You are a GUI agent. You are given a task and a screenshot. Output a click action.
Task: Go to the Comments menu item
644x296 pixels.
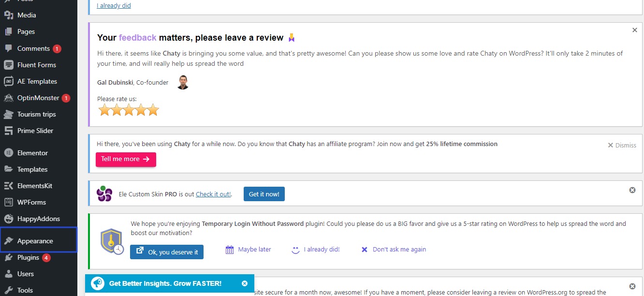point(33,48)
